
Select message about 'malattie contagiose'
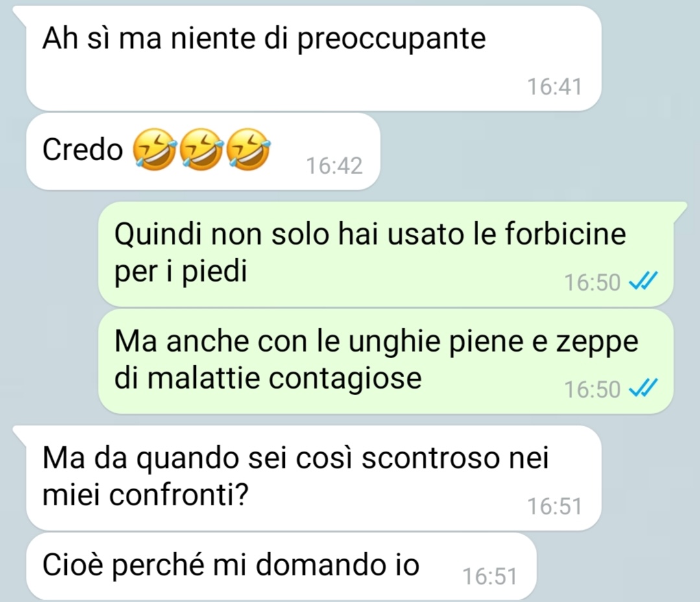(x=386, y=361)
